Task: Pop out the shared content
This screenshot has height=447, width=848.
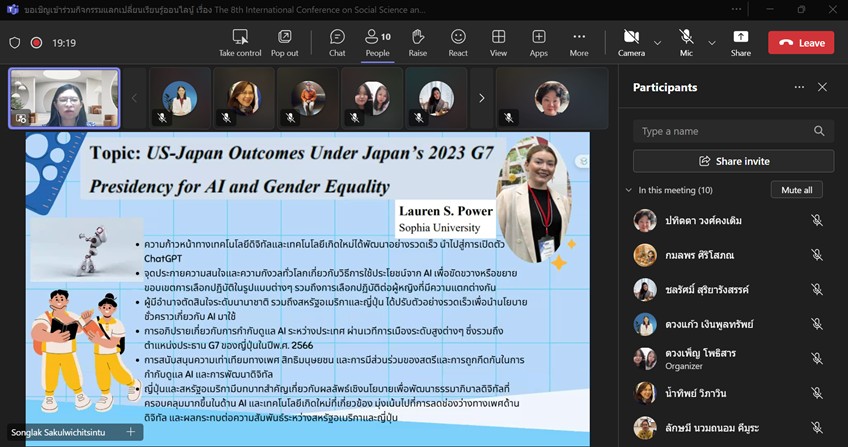Action: click(284, 42)
